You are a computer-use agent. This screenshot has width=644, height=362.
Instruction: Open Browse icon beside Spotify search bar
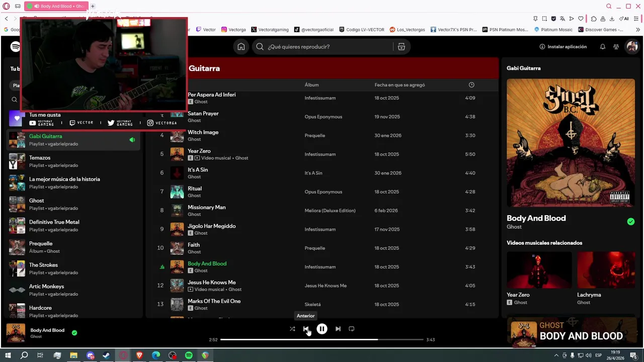click(x=401, y=47)
